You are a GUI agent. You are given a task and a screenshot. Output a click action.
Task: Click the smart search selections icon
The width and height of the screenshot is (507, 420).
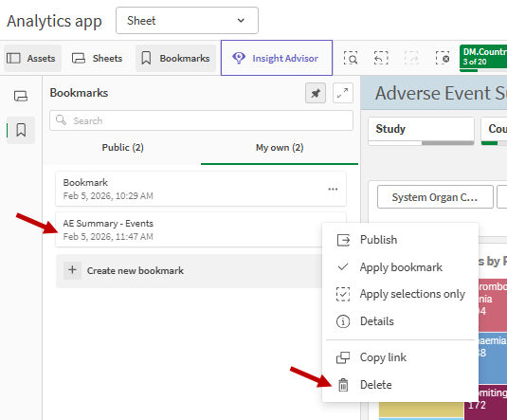[x=351, y=58]
